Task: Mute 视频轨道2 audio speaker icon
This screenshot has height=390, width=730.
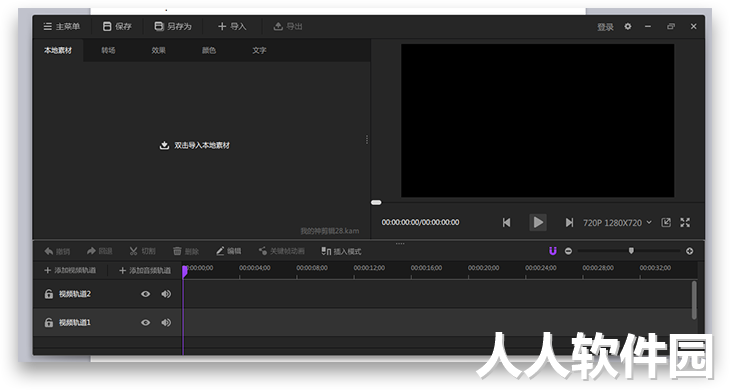Action: (166, 294)
